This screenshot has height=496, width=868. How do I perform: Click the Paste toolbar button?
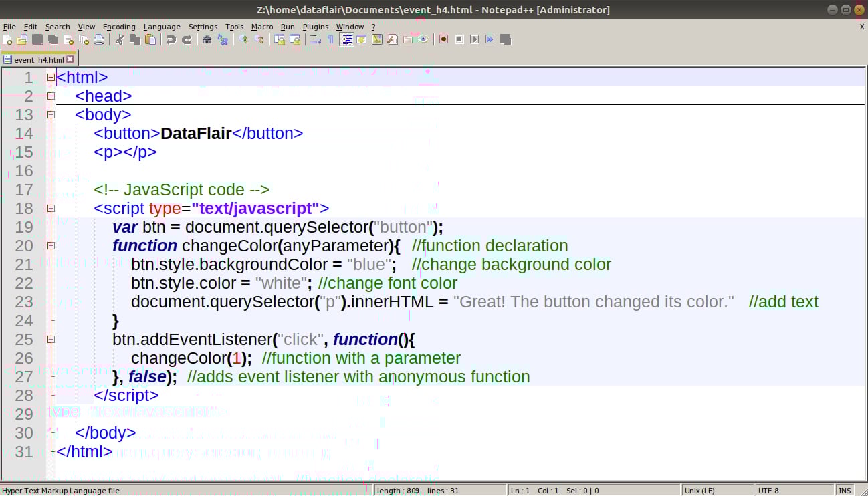pos(149,39)
